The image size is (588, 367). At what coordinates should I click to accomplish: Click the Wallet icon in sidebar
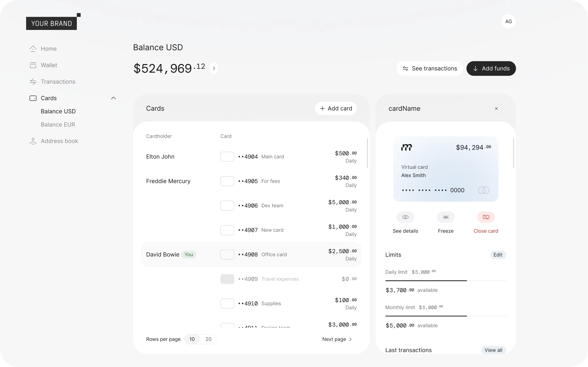[33, 65]
